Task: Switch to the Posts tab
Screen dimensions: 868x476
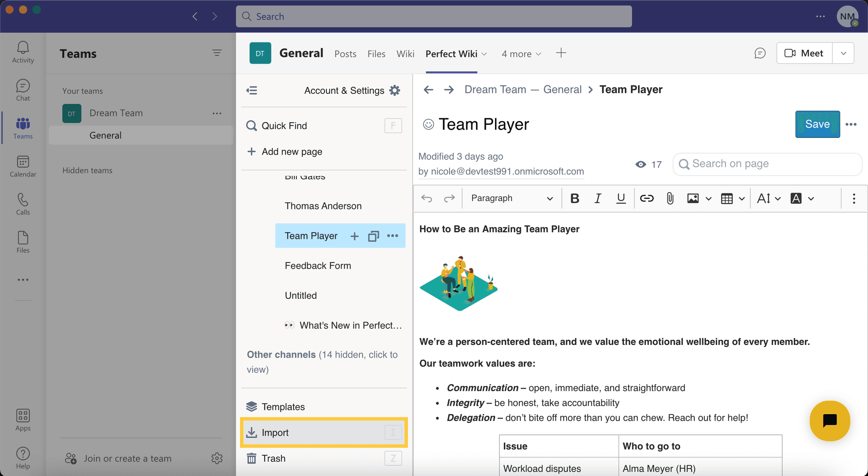Action: [x=345, y=54]
